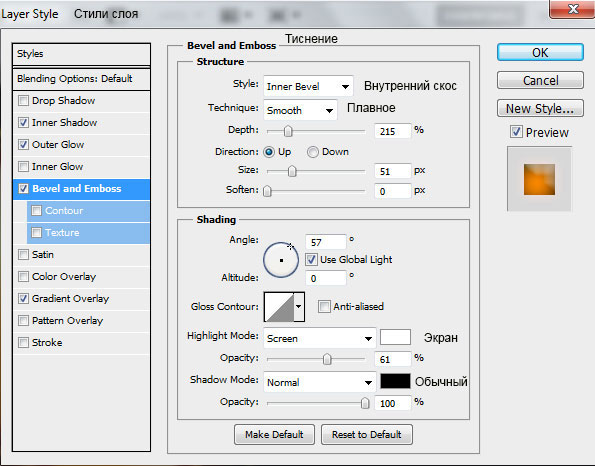Open the Gloss Contour picker arrow
This screenshot has height=466, width=595.
299,307
